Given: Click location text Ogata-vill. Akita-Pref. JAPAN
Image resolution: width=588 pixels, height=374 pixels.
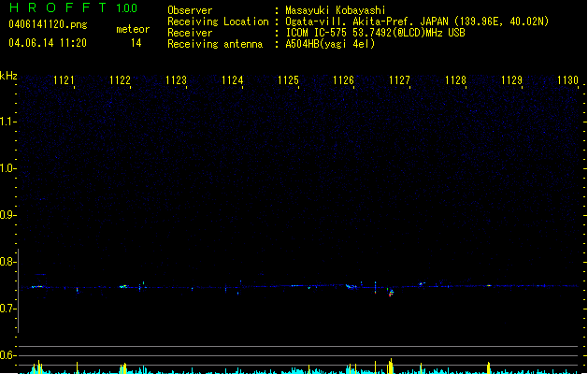Looking at the screenshot, I should coord(366,22).
